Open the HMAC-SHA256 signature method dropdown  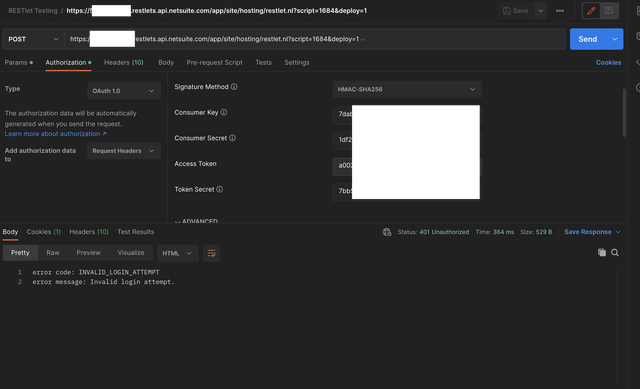pyautogui.click(x=407, y=89)
